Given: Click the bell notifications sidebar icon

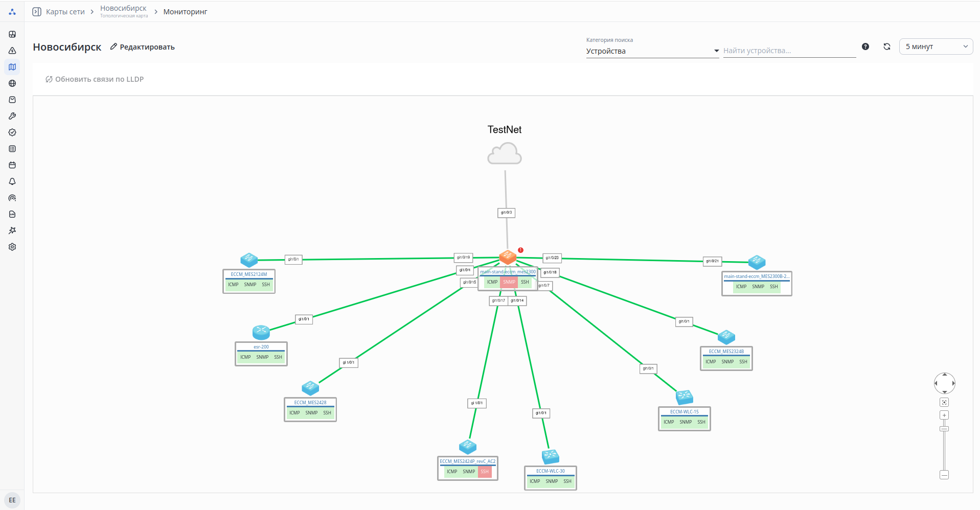Looking at the screenshot, I should [x=12, y=181].
